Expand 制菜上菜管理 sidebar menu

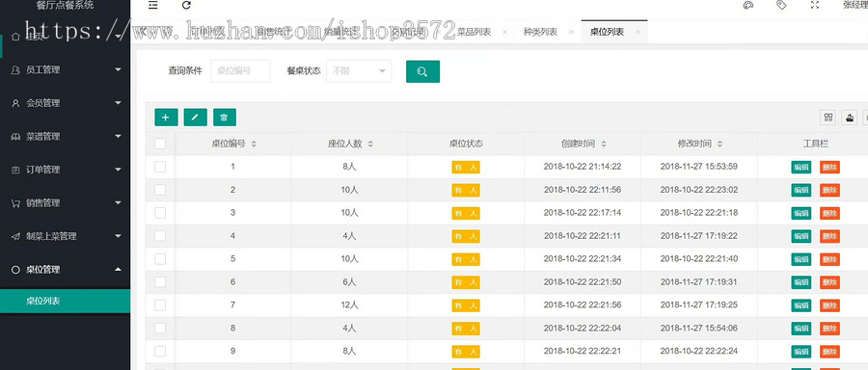click(66, 236)
